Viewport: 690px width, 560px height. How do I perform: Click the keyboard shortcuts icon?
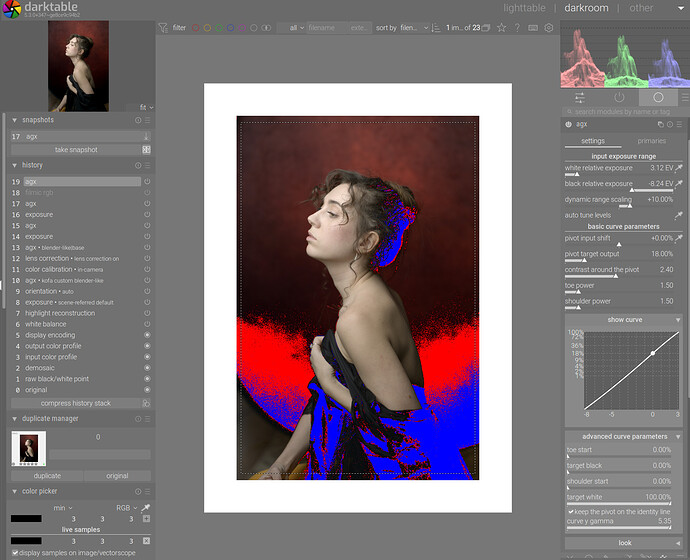coord(532,28)
